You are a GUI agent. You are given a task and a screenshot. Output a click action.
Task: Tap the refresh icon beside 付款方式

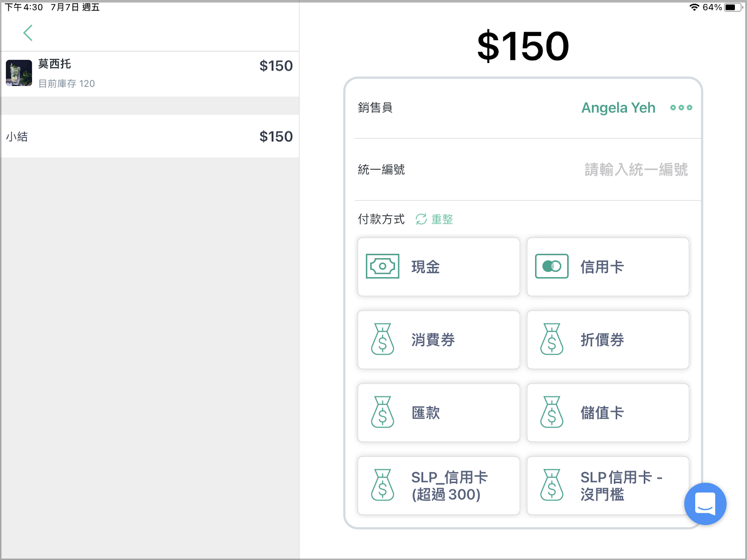pos(421,219)
